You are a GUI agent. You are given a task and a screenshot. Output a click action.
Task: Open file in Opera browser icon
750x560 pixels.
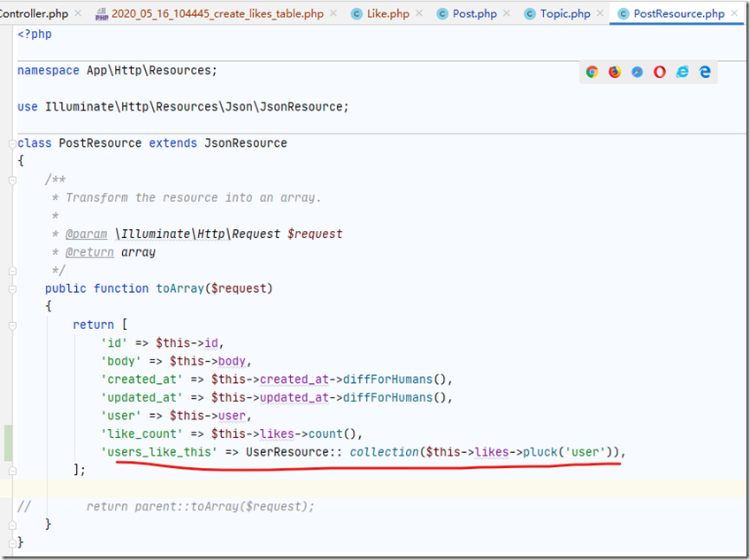660,72
